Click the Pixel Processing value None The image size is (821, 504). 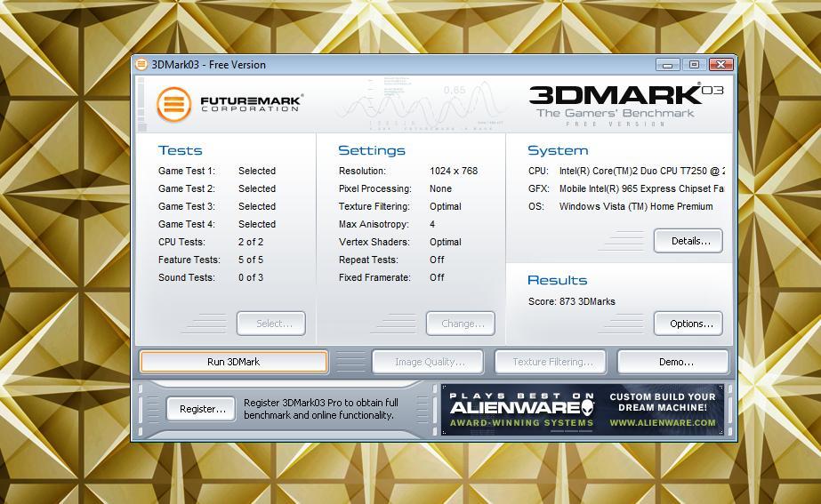pos(440,189)
